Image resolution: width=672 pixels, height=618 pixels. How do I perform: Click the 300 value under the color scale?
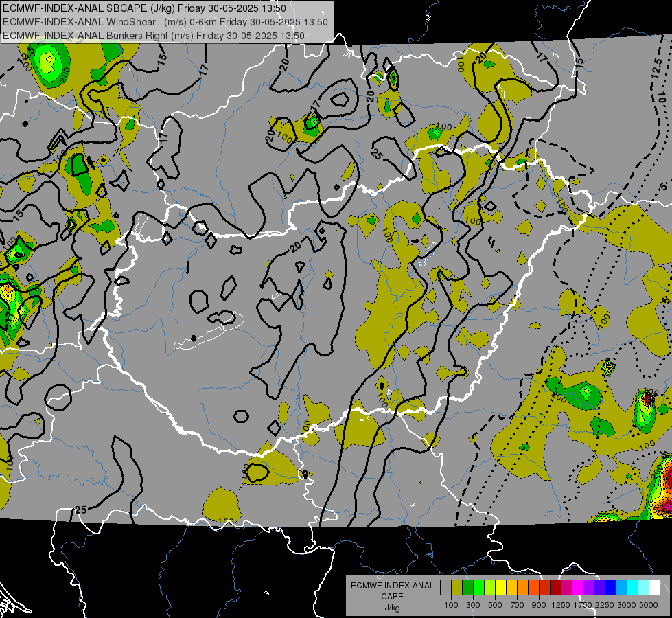pos(473,605)
